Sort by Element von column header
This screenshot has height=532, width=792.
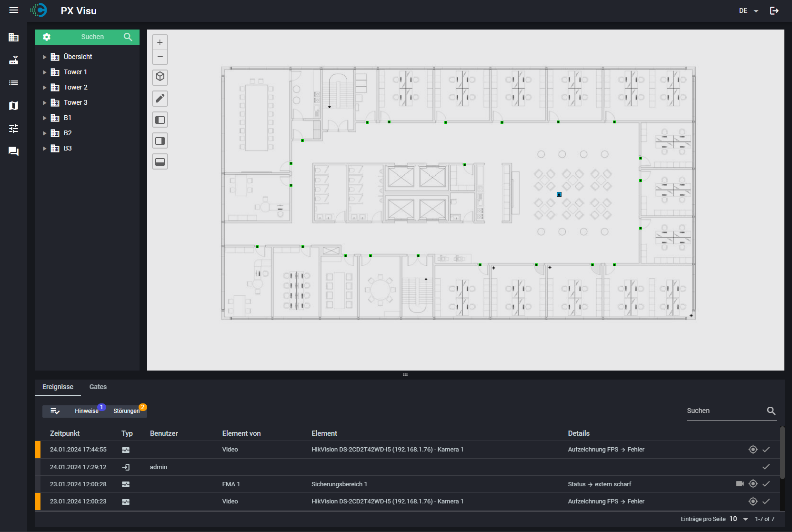241,433
